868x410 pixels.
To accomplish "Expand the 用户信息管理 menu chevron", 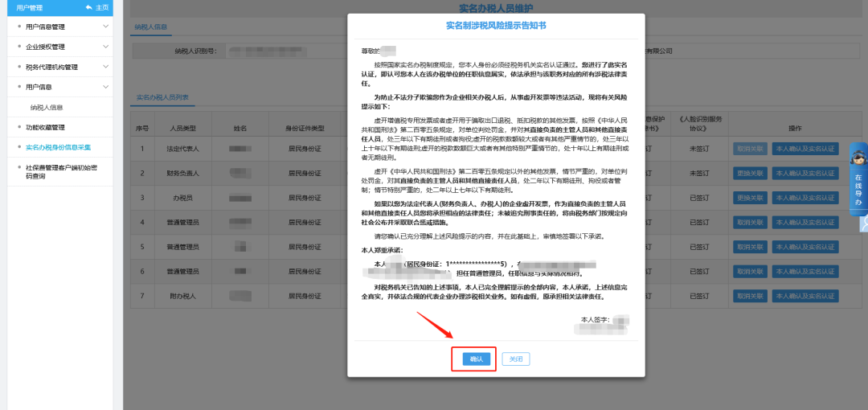I will click(x=106, y=27).
